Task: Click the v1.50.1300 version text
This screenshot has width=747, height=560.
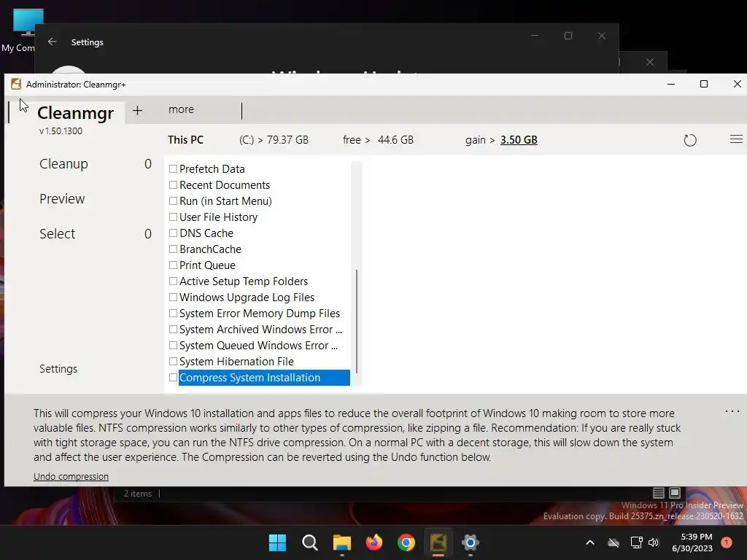Action: tap(61, 131)
